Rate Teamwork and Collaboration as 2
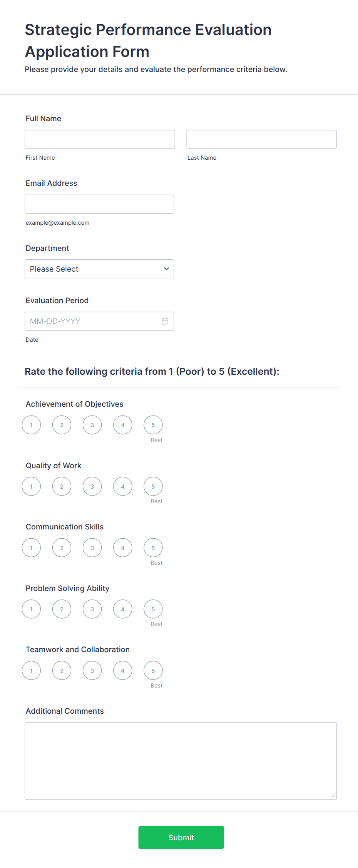Image resolution: width=358 pixels, height=868 pixels. [62, 671]
